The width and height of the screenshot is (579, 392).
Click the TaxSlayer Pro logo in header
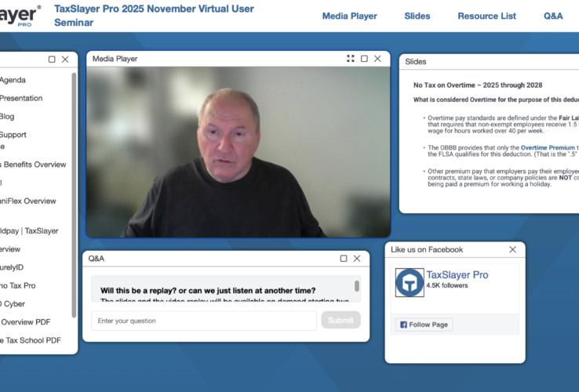point(20,14)
